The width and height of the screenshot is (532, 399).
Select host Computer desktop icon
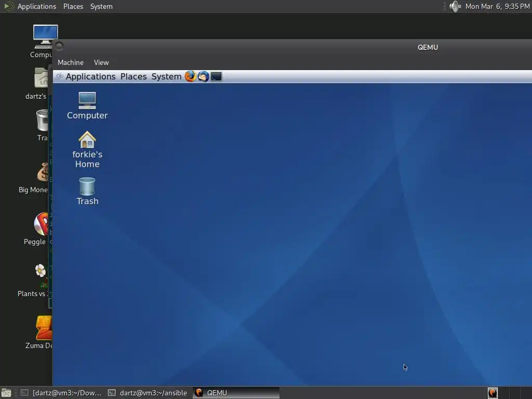[44, 41]
